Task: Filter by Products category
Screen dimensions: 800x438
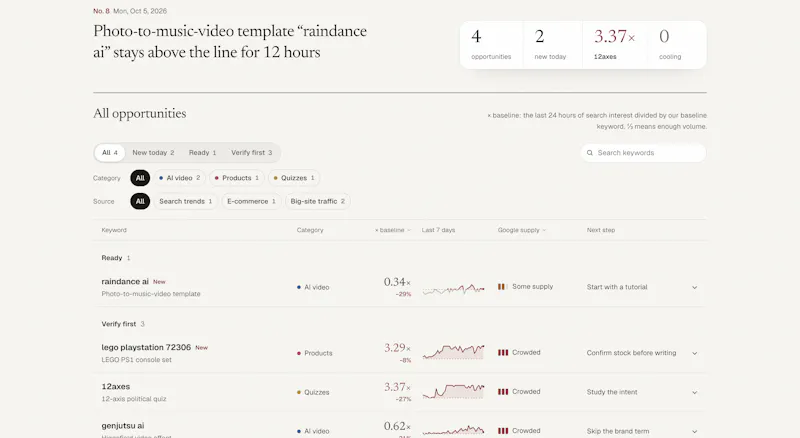Action: pyautogui.click(x=237, y=178)
